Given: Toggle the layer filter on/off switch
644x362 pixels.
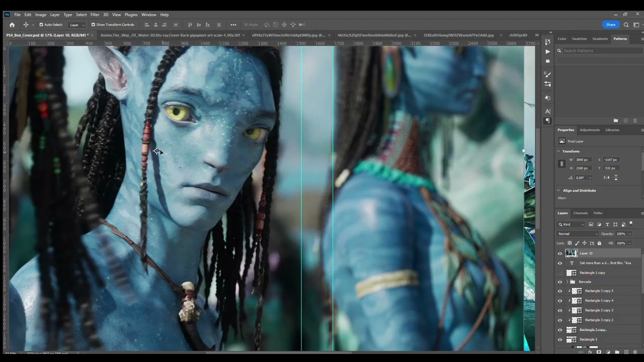Looking at the screenshot, I should coord(631,223).
